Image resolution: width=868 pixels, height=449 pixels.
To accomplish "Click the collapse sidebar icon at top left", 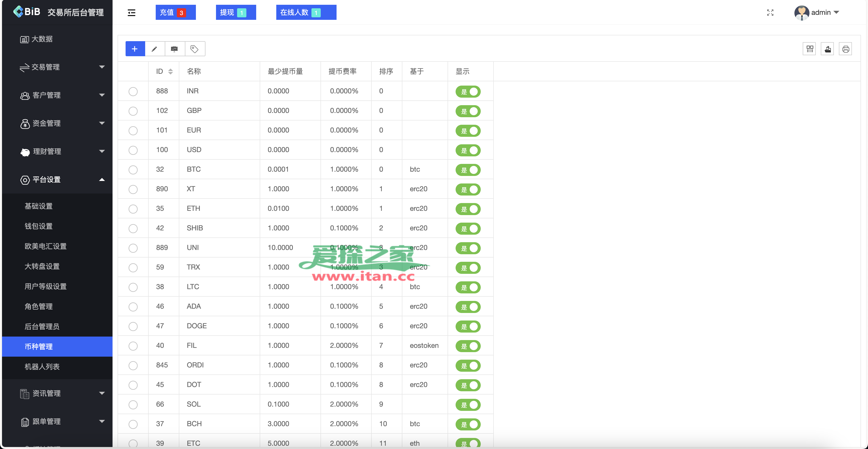I will coord(131,13).
